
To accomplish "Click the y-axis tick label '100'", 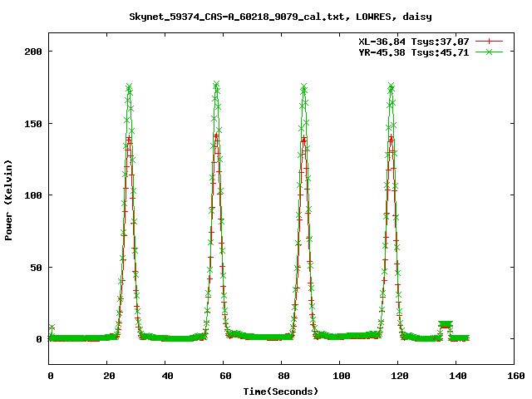I will coord(33,195).
